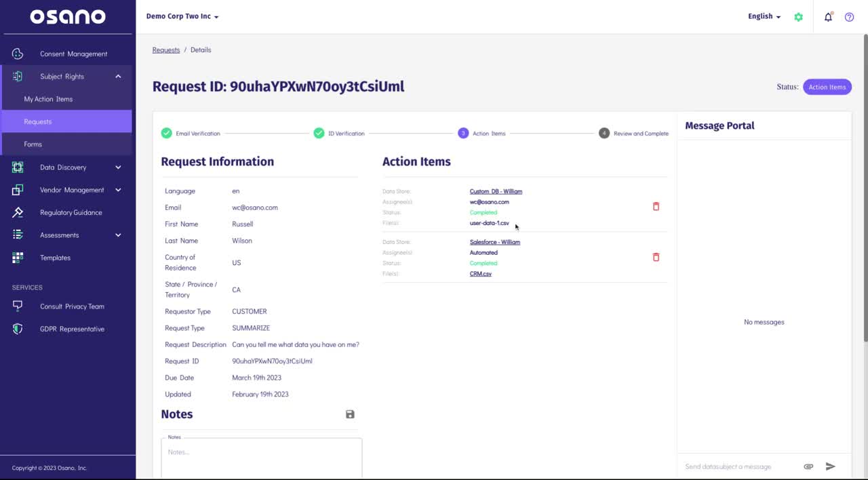Click the user-data-1.csv file
Viewport: 868px width, 480px height.
489,223
